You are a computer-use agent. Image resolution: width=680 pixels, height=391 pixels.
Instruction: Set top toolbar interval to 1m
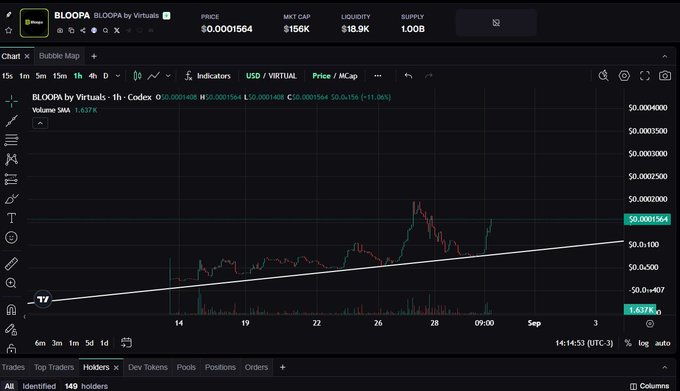[x=24, y=76]
